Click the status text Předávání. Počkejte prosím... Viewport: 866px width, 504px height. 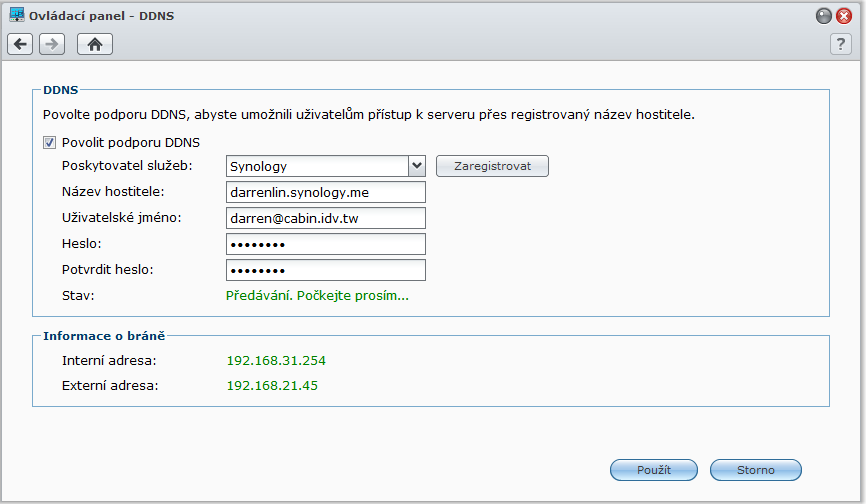point(318,296)
